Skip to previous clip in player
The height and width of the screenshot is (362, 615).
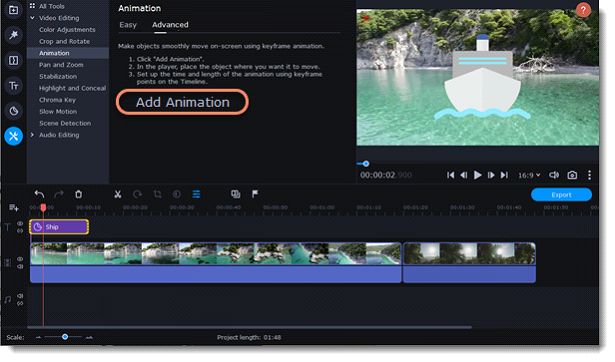450,175
